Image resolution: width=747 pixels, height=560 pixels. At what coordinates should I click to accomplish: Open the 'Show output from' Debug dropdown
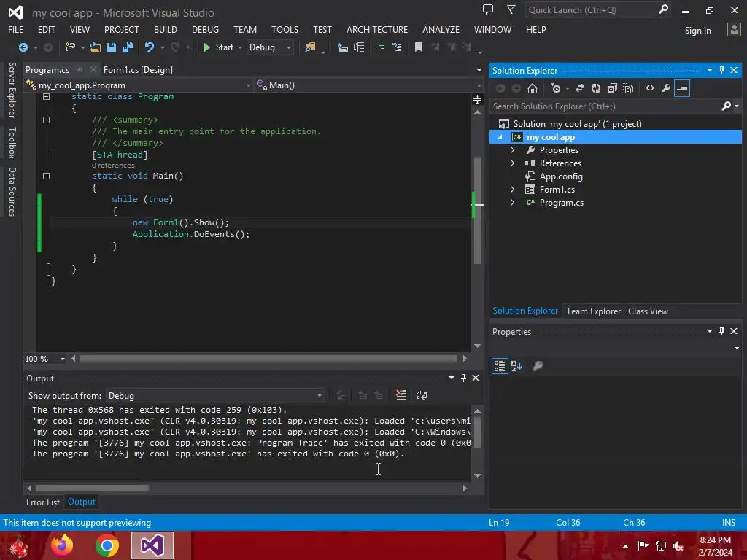coord(215,396)
